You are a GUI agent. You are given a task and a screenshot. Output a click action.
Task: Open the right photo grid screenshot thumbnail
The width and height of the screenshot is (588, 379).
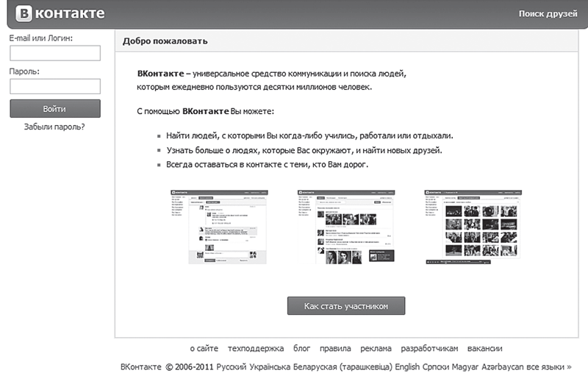473,227
